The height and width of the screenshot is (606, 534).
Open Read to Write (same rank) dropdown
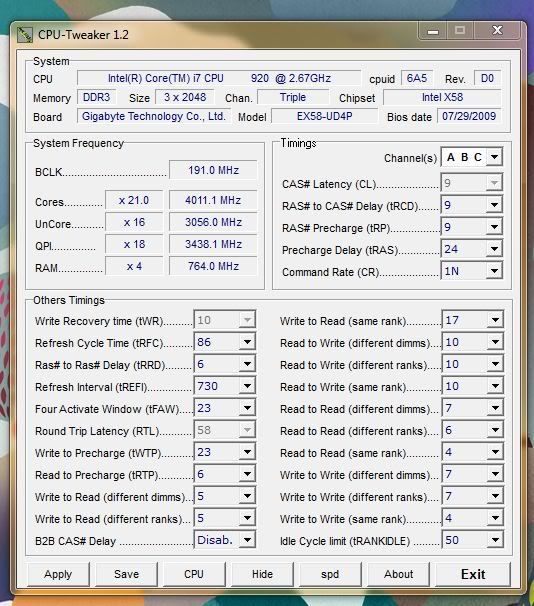point(473,386)
